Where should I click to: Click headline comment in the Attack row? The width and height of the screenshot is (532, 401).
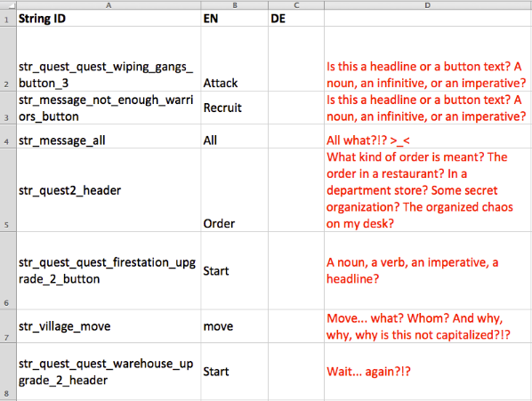[428, 59]
